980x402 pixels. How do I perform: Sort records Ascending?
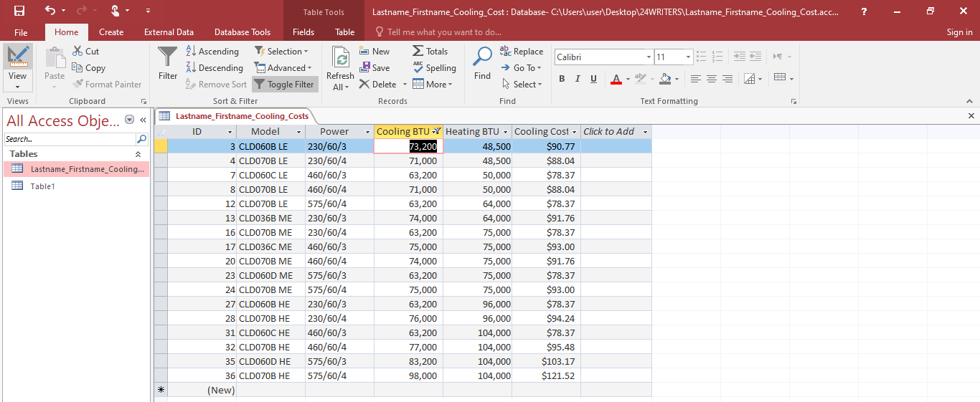click(x=212, y=52)
